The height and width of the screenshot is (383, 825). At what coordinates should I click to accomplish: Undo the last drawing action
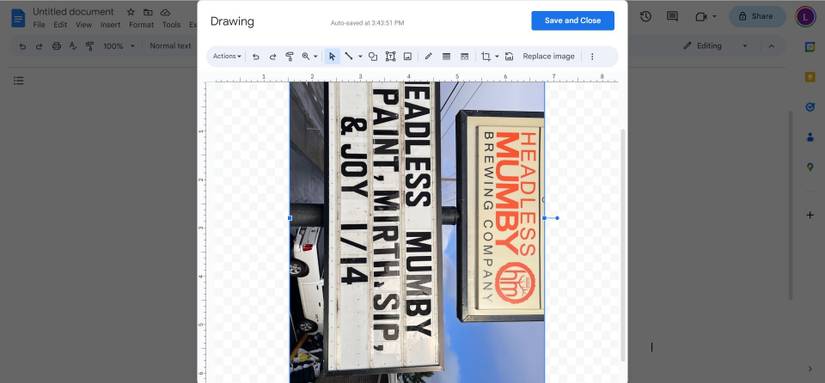click(x=256, y=56)
